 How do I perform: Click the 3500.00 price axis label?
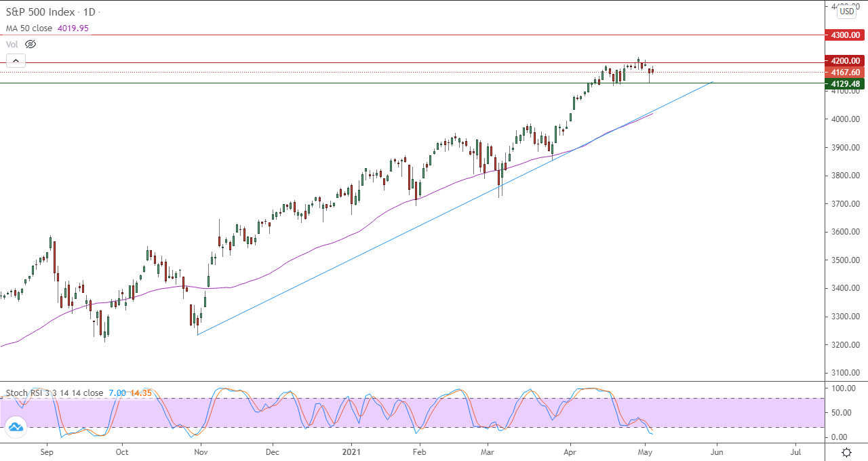pyautogui.click(x=844, y=260)
